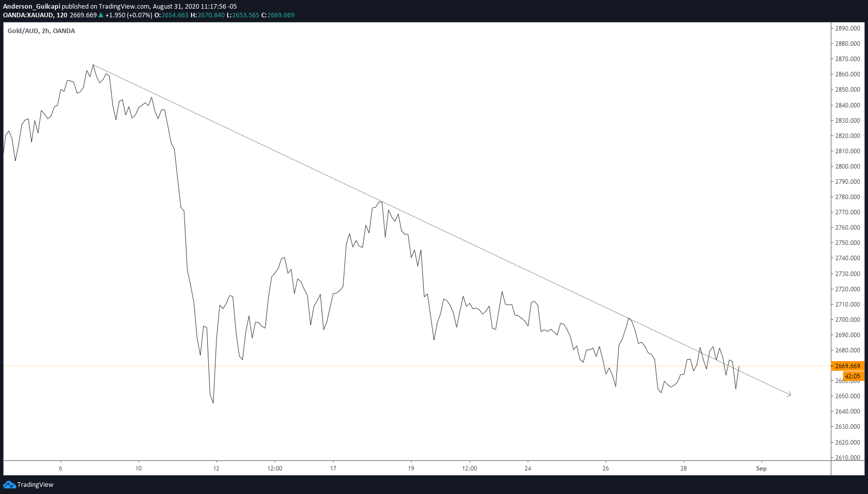Click the +1.950 (+0.07%) change value
The width and height of the screenshot is (868, 494).
(128, 15)
